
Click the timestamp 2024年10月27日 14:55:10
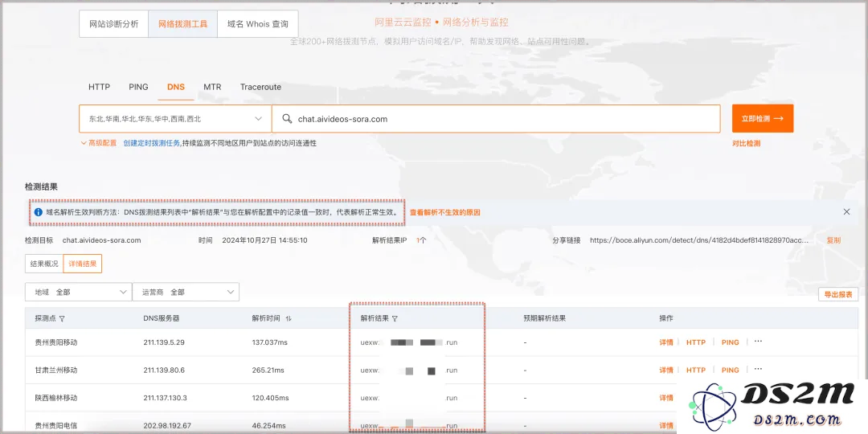click(x=264, y=240)
